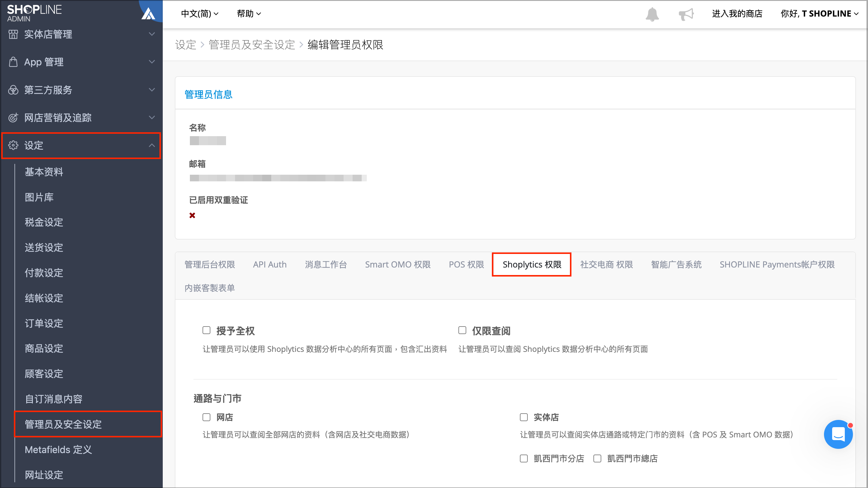The height and width of the screenshot is (488, 868).
Task: Open 结帐设定 in the sidebar
Action: tap(44, 298)
